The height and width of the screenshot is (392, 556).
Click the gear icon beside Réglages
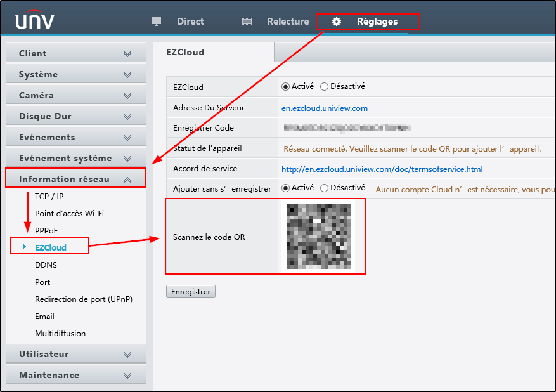click(336, 22)
